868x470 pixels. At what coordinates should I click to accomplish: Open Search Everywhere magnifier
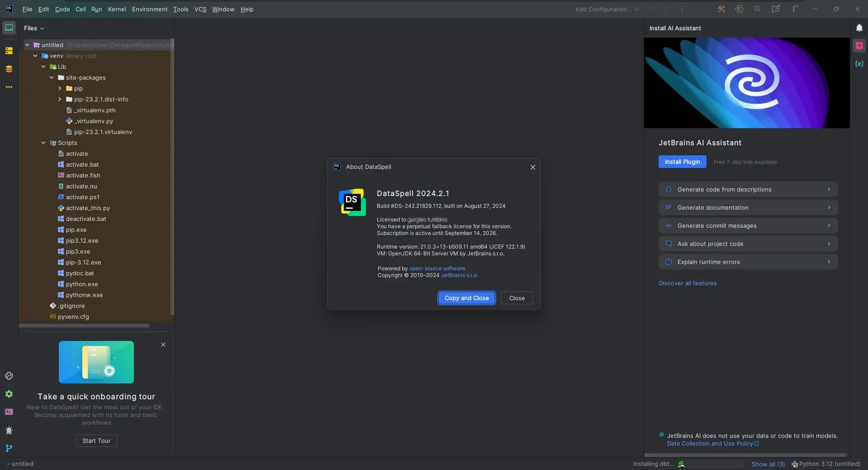click(x=757, y=9)
